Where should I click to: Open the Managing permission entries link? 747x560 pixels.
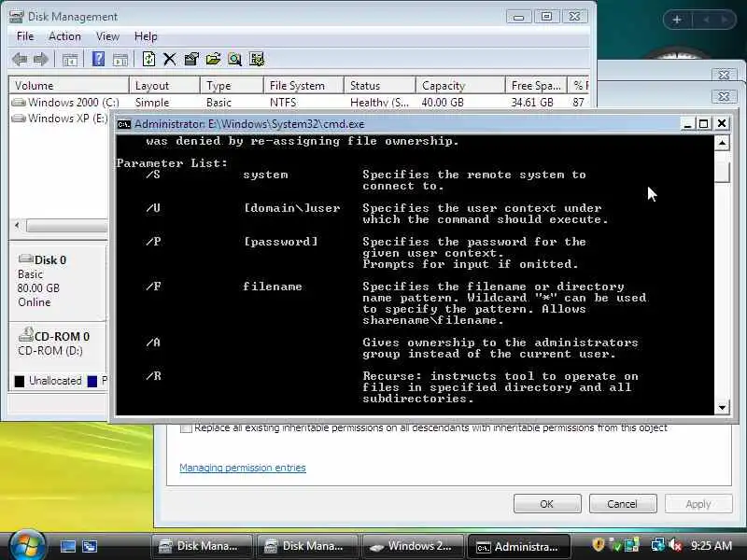pos(243,468)
